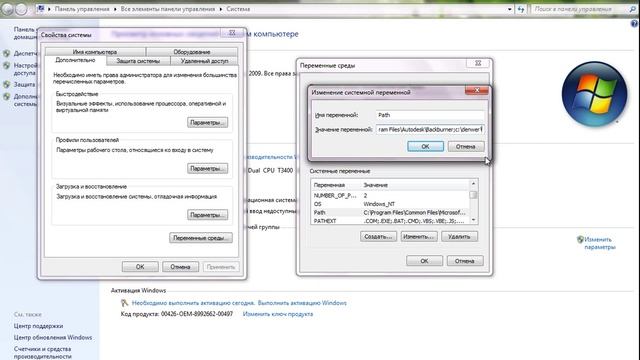This screenshot has height=360, width=640.
Task: Focus the control panel search box
Action: click(580, 9)
